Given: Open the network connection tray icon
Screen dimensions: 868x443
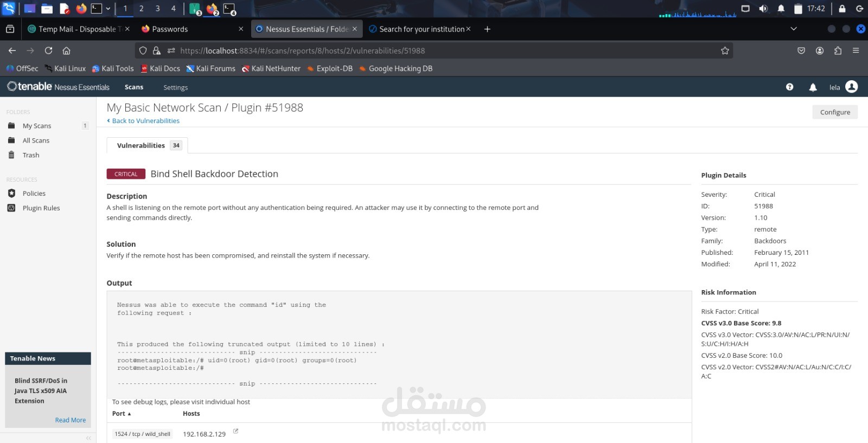Looking at the screenshot, I should [745, 9].
